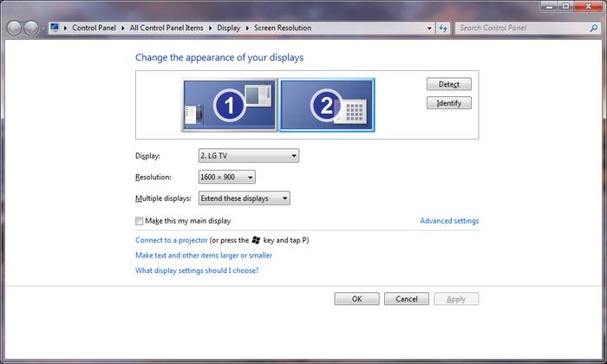Click the Cancel button
607x364 pixels.
(406, 299)
